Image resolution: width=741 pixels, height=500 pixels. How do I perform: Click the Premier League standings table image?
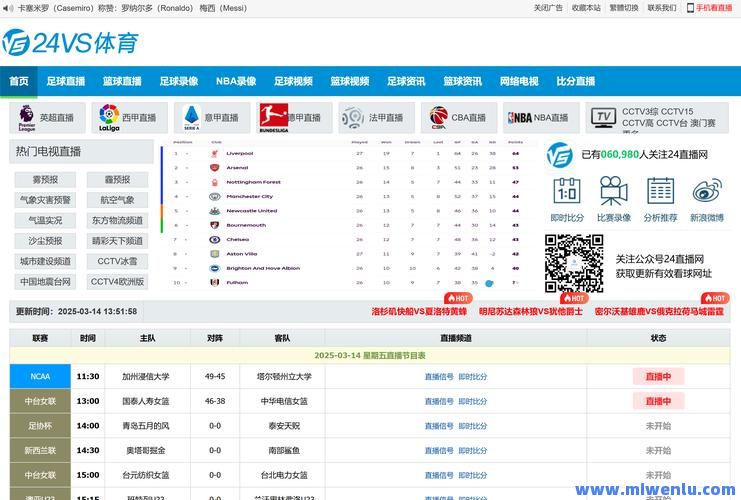click(x=349, y=214)
